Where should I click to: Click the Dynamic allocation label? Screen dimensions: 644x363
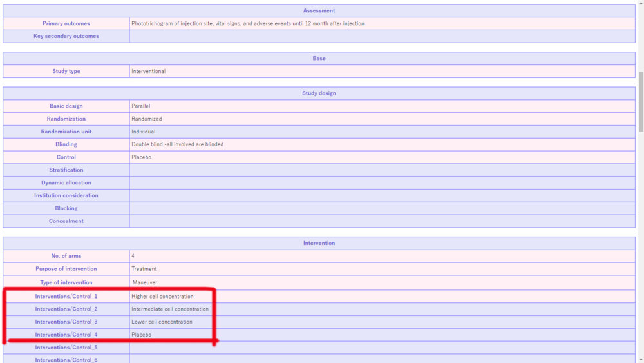point(66,182)
